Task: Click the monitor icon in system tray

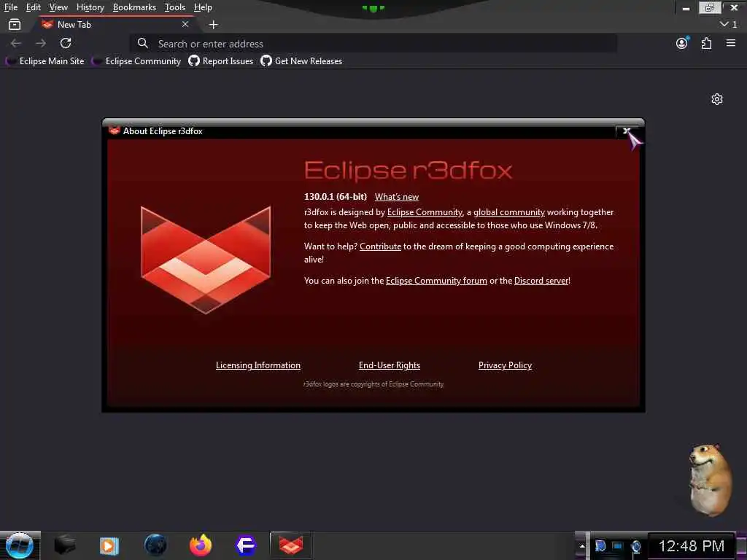Action: [x=617, y=546]
